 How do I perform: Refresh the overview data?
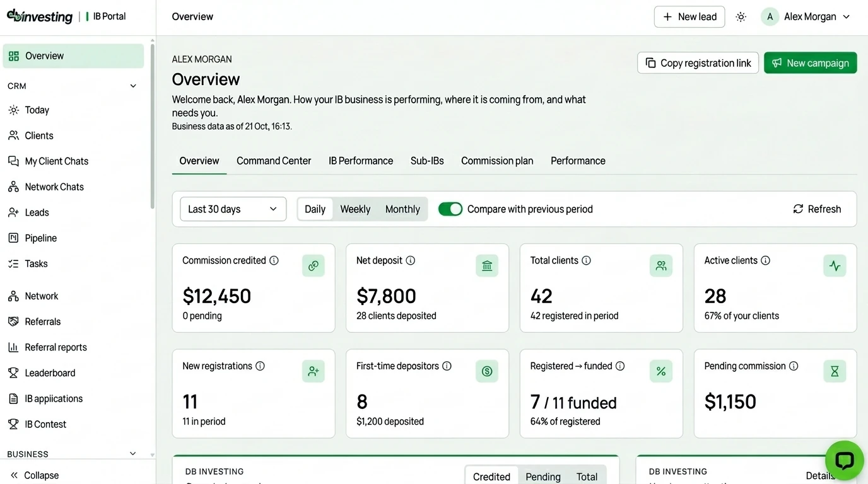click(817, 209)
